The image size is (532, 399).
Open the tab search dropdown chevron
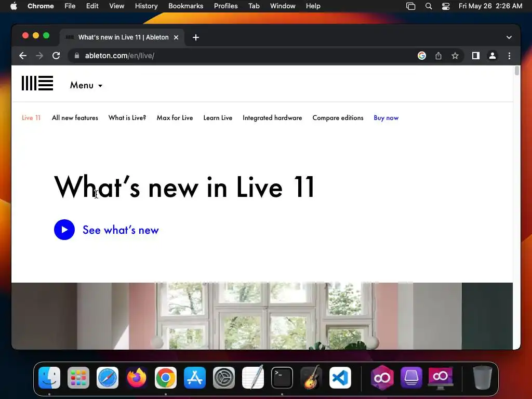(x=509, y=37)
